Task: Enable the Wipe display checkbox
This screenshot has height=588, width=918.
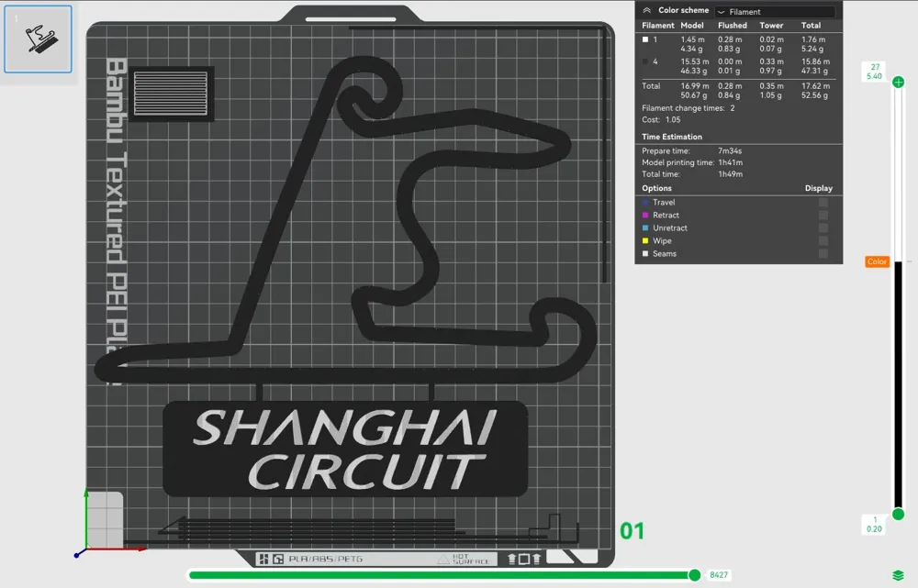Action: [x=823, y=240]
